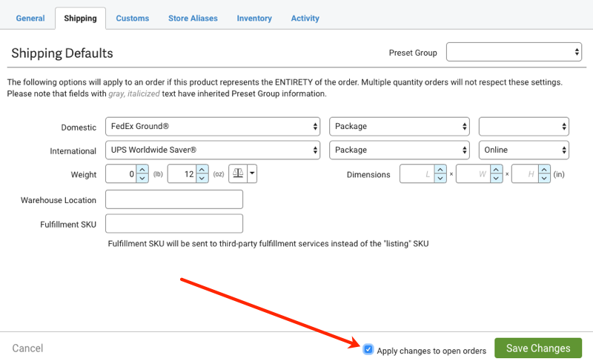Open the International Online confirmation dropdown
This screenshot has width=593, height=364.
tap(523, 150)
